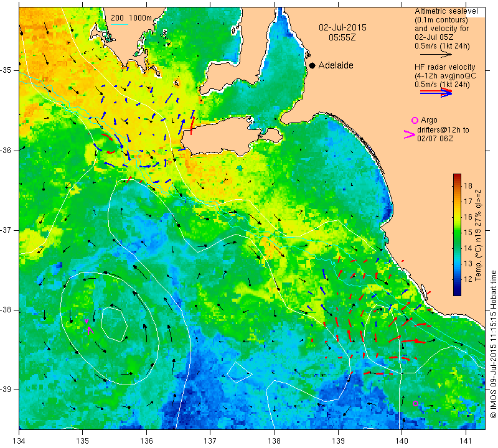Click the 'Temp. (°C) n19 27% ql>=2' label
The image size is (498, 448).
[478, 235]
